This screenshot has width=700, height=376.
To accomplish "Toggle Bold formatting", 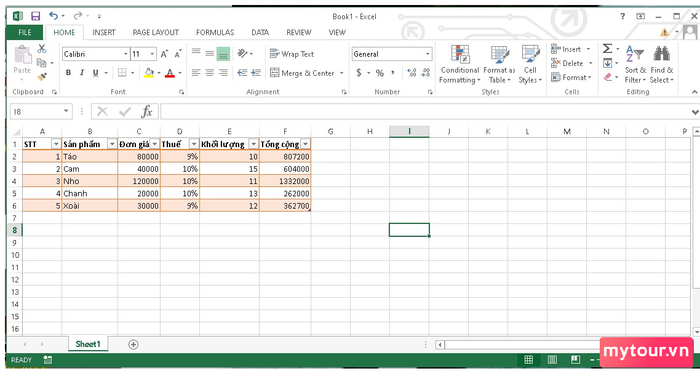I will pos(68,73).
